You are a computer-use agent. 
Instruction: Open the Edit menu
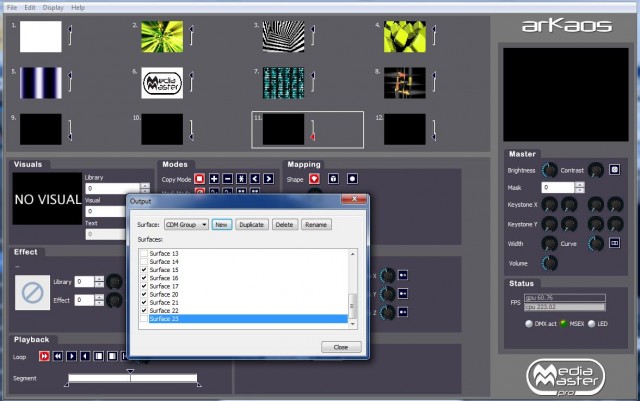click(28, 7)
